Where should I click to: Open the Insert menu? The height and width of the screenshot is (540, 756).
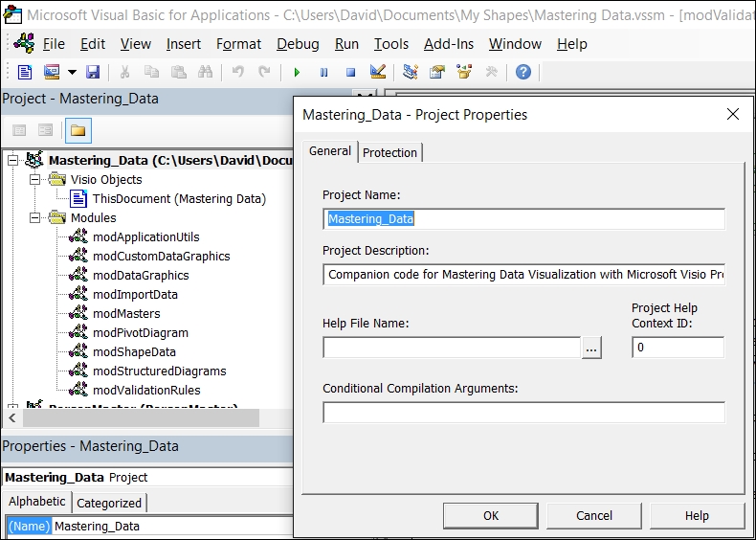pyautogui.click(x=183, y=44)
